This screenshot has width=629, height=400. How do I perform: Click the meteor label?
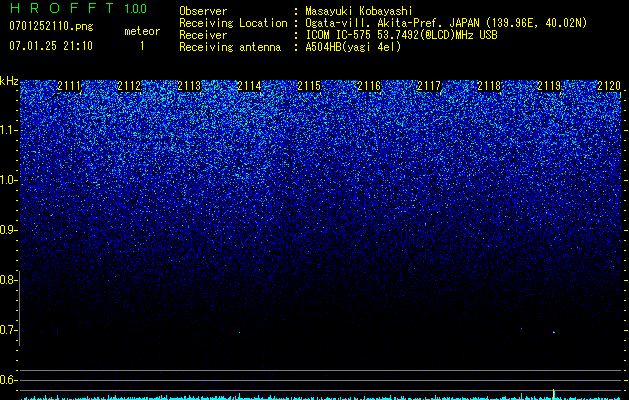142,31
